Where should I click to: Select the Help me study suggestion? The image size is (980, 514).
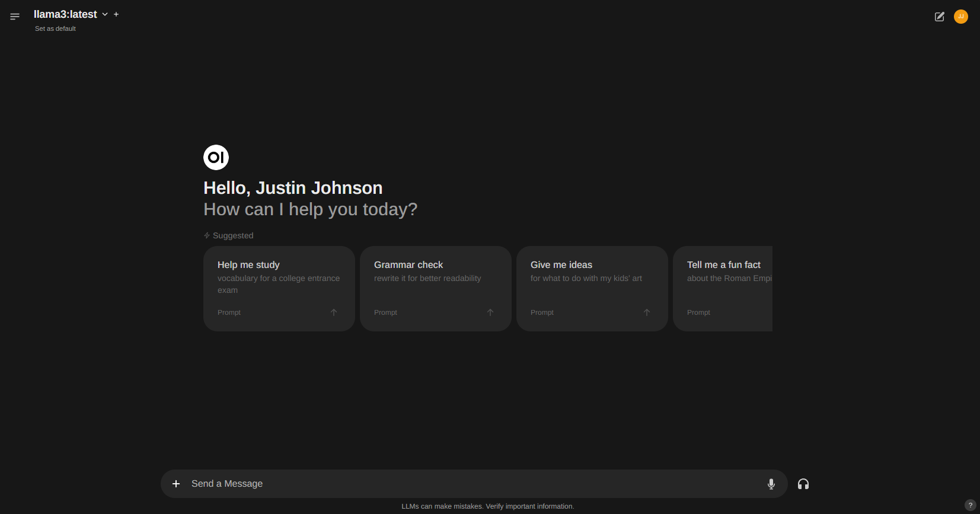pos(279,289)
